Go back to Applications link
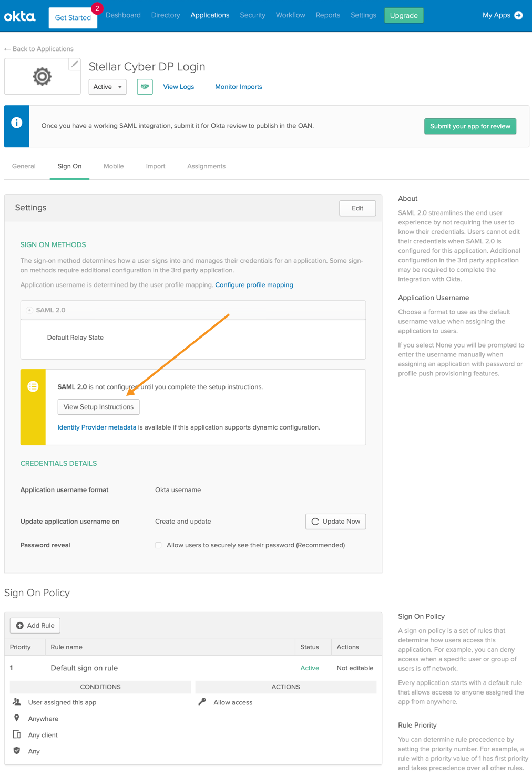This screenshot has width=532, height=776. 39,49
